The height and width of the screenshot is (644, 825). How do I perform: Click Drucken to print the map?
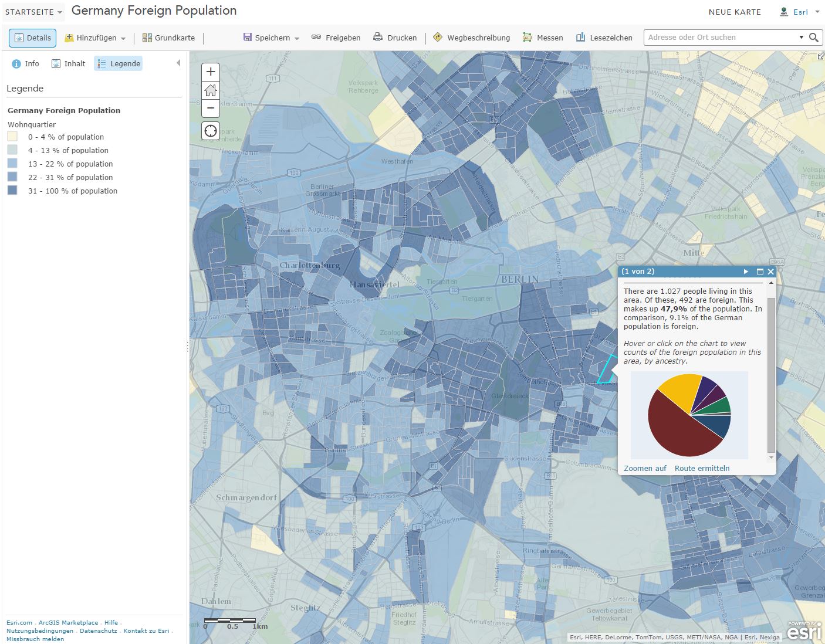tap(395, 38)
